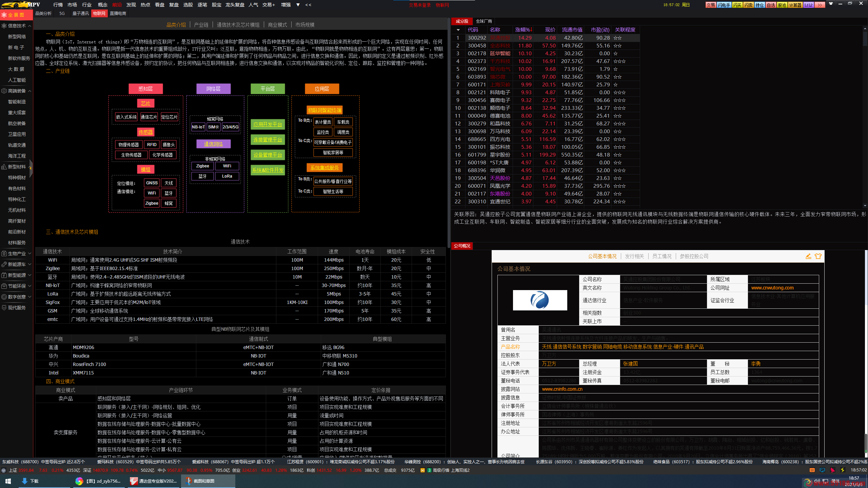Click the blue monitor chart status icon

click(822, 470)
